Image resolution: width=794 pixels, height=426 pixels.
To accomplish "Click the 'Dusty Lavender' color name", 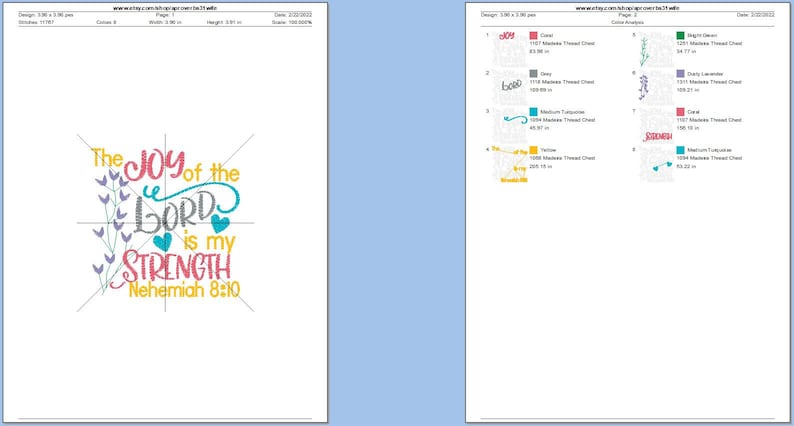I will (x=705, y=74).
